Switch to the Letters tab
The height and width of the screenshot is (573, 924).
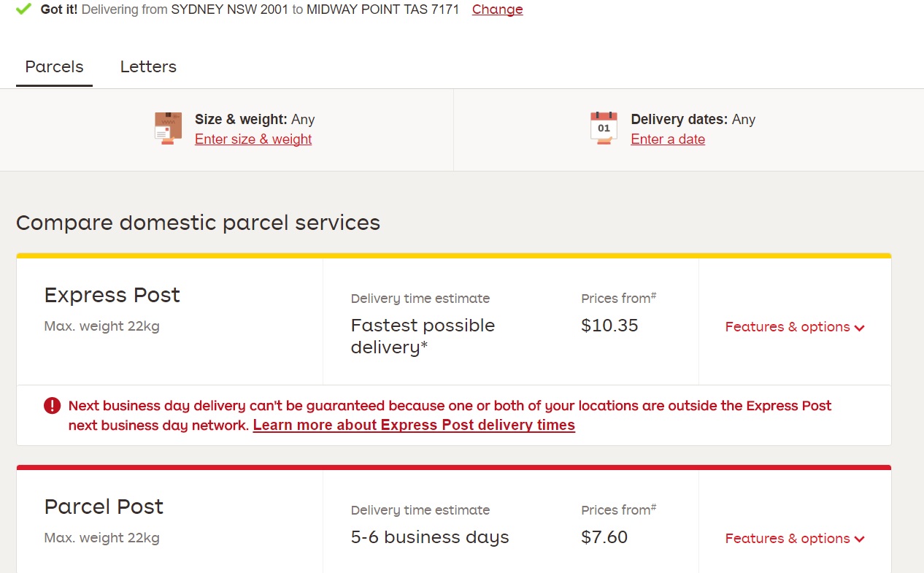click(x=147, y=66)
